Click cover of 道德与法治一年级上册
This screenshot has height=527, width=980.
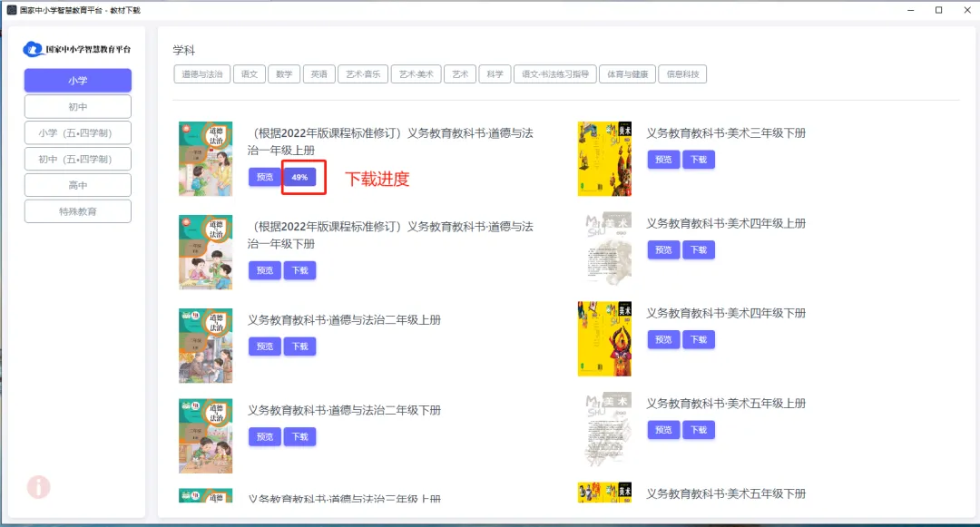coord(206,159)
